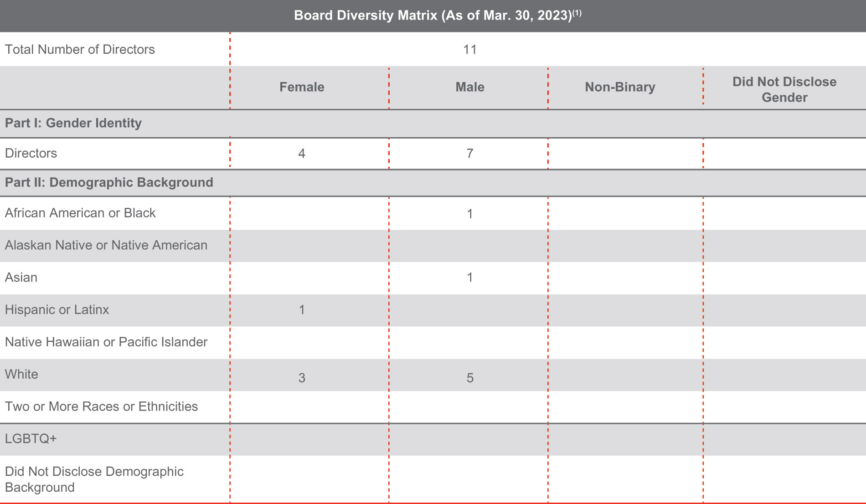Select the Alaskan Native or Native American row label
866x504 pixels.
(106, 245)
